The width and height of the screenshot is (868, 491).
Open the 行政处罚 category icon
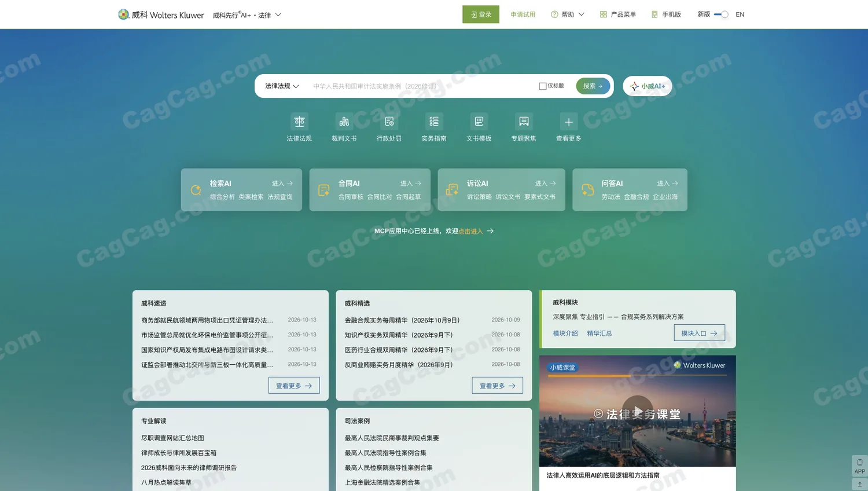389,122
